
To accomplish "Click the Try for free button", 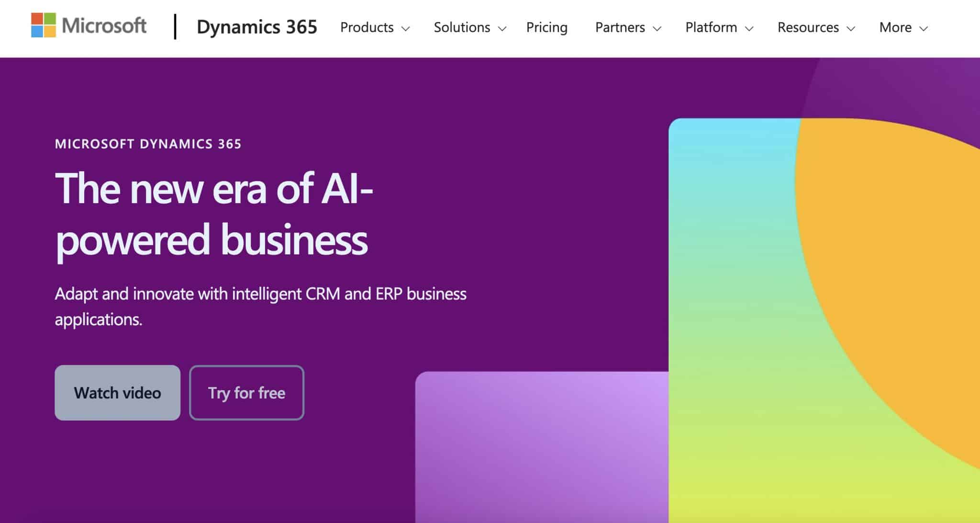I will (x=246, y=393).
